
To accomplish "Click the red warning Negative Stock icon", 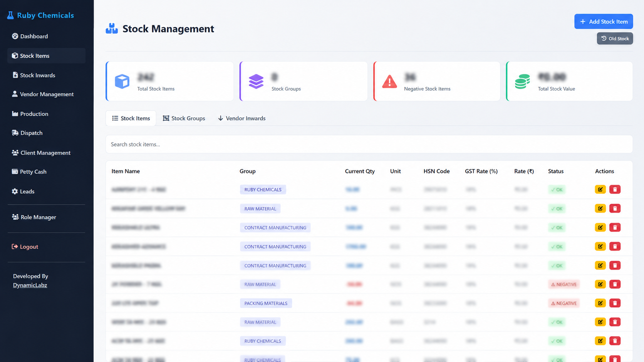I will 389,82.
